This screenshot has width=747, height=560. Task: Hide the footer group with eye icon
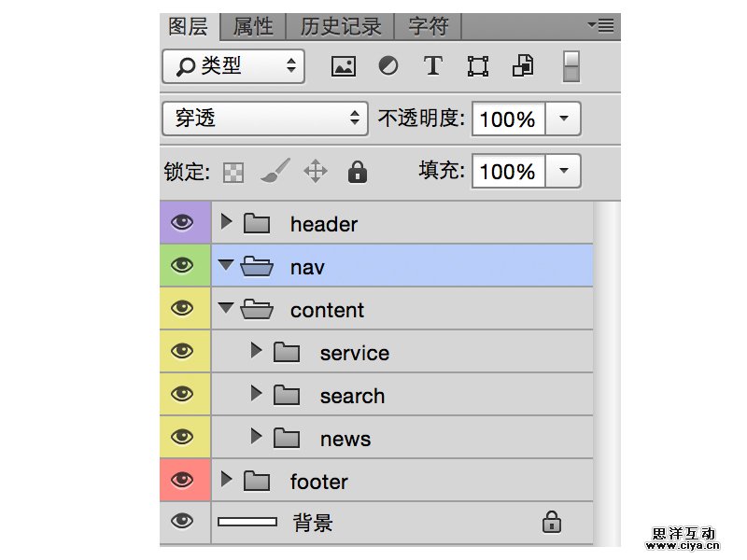pos(183,481)
